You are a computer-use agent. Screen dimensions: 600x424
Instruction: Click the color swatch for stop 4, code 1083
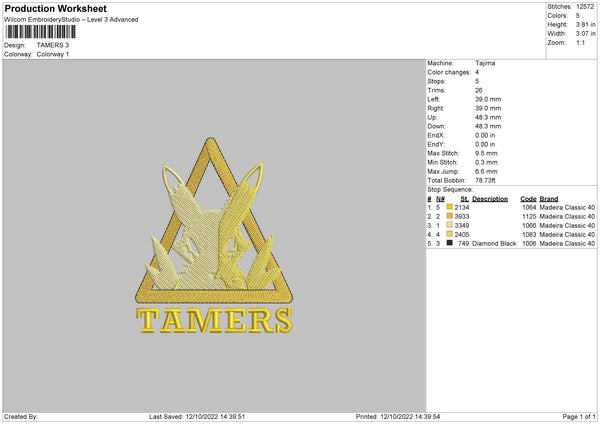point(450,234)
